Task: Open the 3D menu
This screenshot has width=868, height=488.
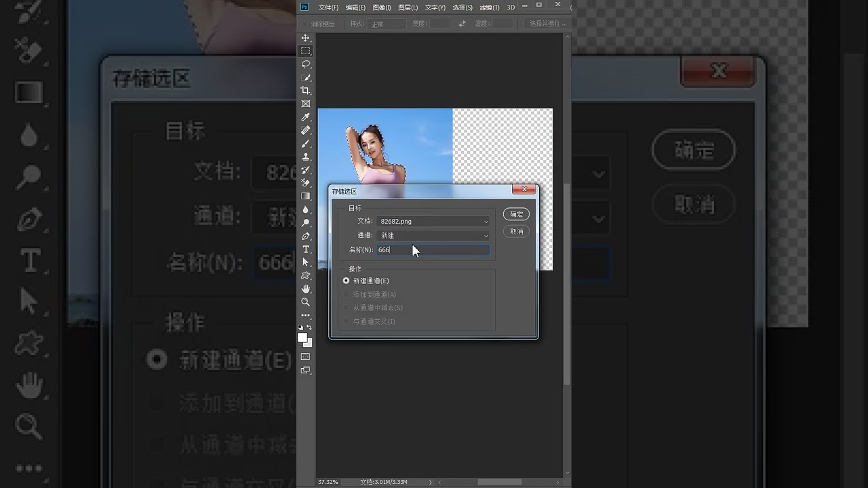Action: click(511, 7)
